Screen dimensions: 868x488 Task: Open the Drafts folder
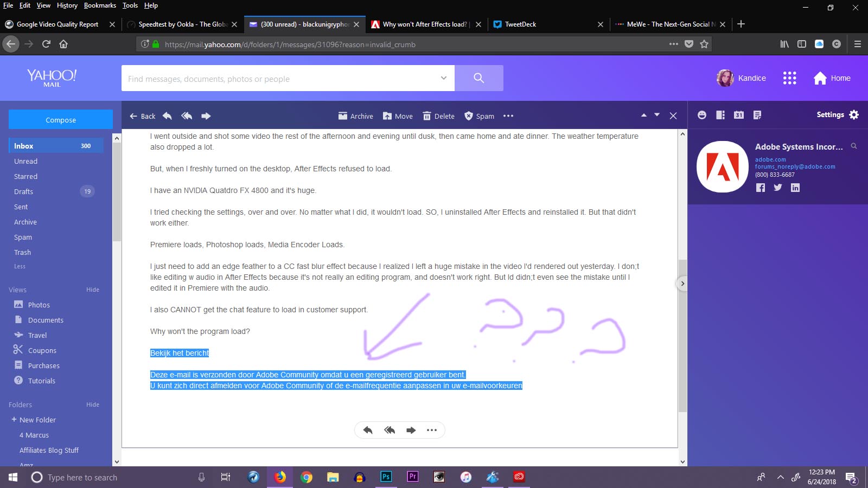pyautogui.click(x=23, y=191)
